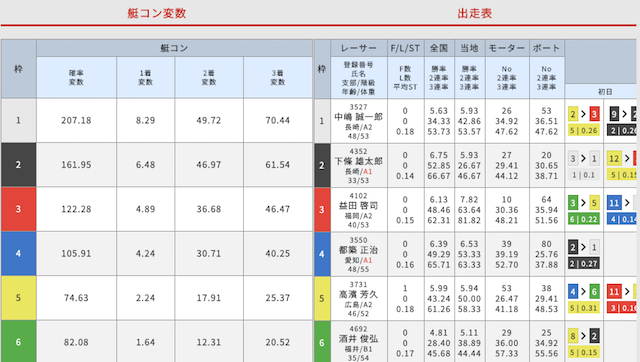Click the 艇コン変数 section heading

157,13
